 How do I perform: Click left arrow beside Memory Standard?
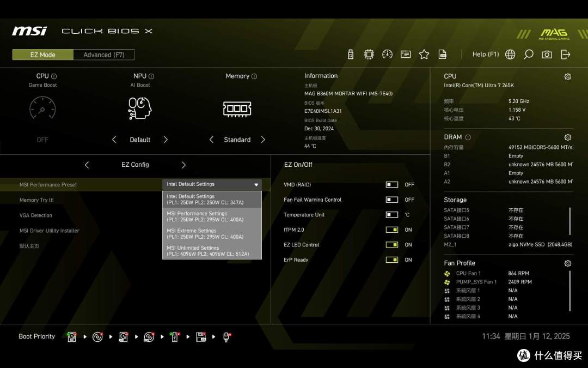211,140
